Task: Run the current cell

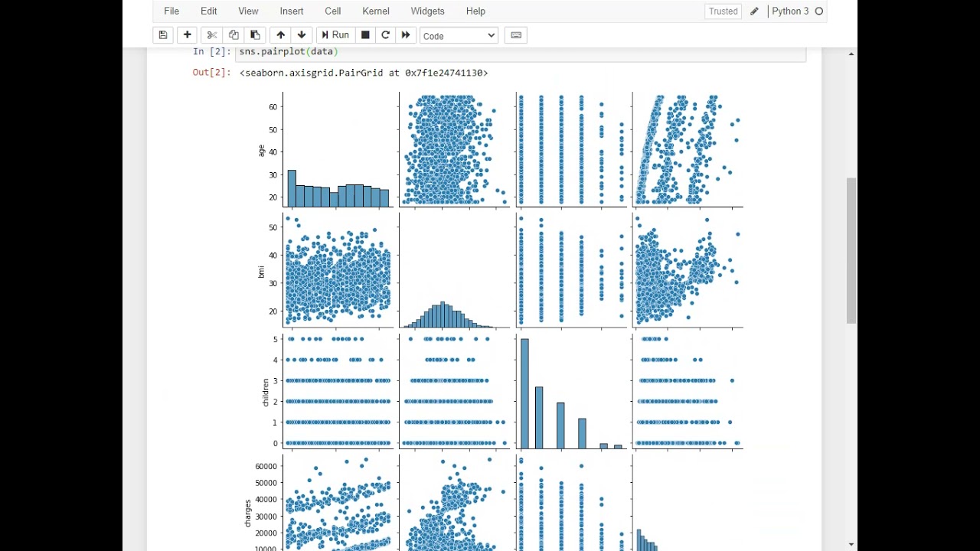Action: click(335, 35)
